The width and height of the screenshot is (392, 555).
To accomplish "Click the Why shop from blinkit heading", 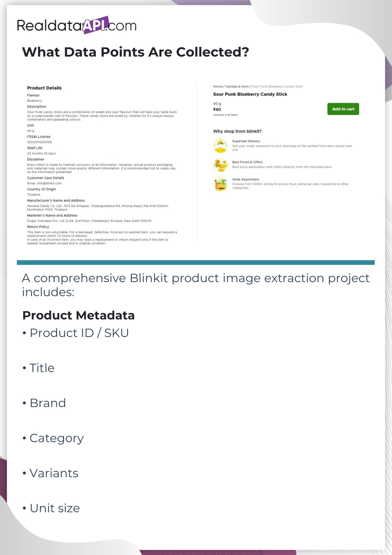I will click(237, 131).
